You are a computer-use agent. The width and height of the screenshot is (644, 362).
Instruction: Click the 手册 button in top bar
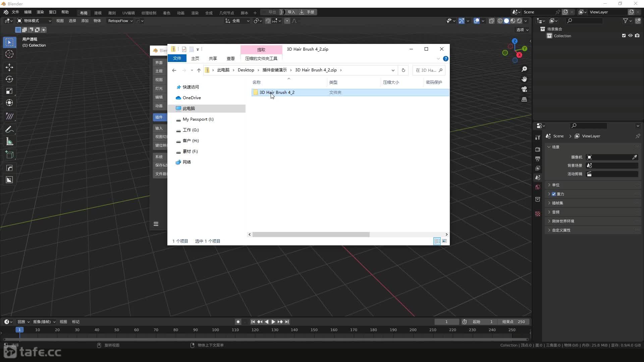307,12
